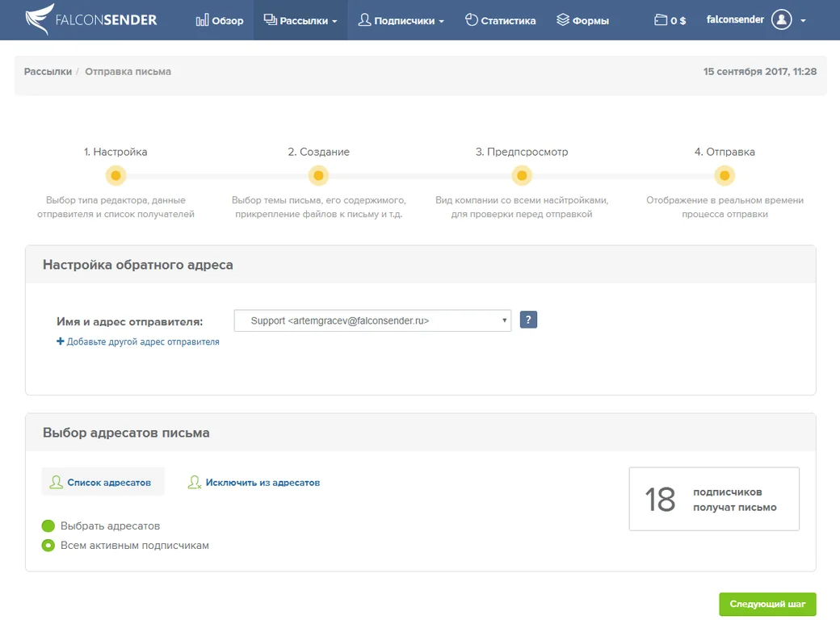Click the 18 подписчиков counter box
Screen dimensions: 840x628
[714, 499]
